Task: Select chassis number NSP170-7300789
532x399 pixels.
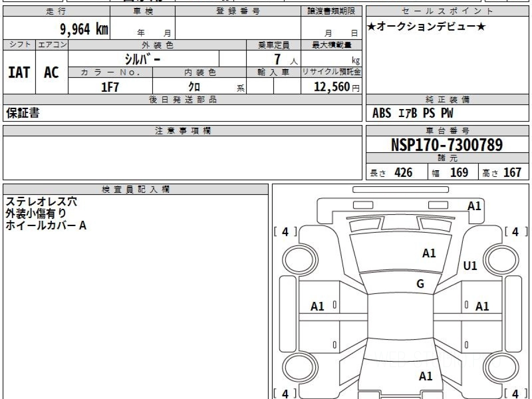Action: pos(447,145)
